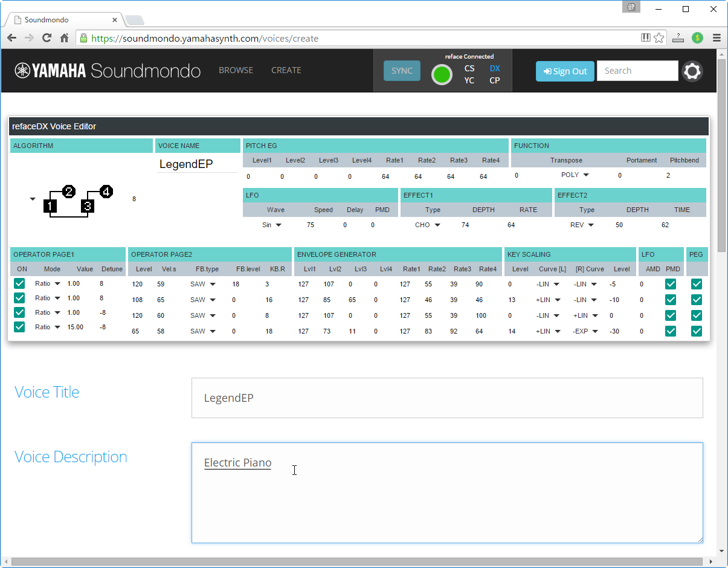Viewport: 728px width, 568px height.
Task: Click envelope Rate4 value 100
Action: tap(481, 315)
